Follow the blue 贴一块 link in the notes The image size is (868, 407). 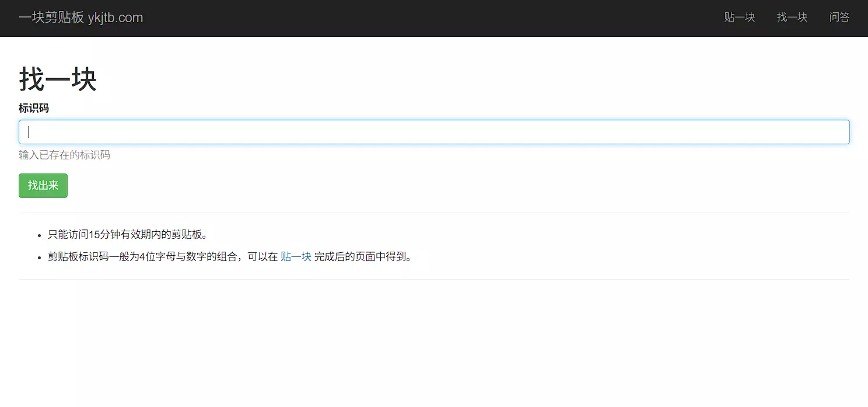coord(296,257)
